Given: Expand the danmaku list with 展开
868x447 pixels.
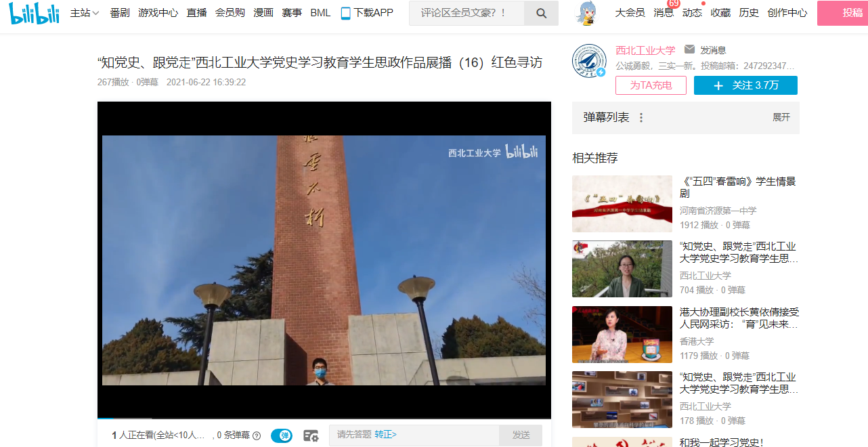Looking at the screenshot, I should click(781, 117).
